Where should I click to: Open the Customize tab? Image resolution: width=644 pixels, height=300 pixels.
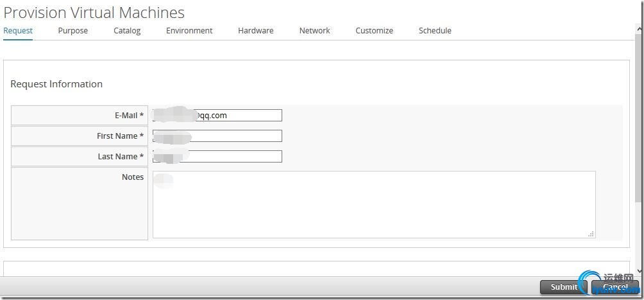tap(374, 30)
